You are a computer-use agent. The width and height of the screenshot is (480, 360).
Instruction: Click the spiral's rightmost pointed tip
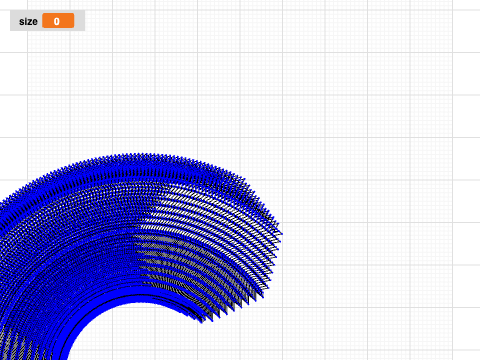(281, 233)
